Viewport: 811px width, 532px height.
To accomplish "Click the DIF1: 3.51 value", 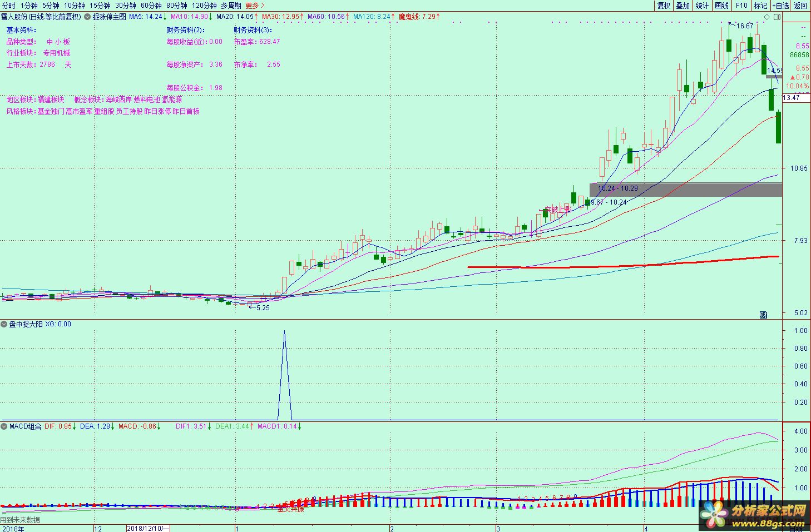I will pos(194,426).
